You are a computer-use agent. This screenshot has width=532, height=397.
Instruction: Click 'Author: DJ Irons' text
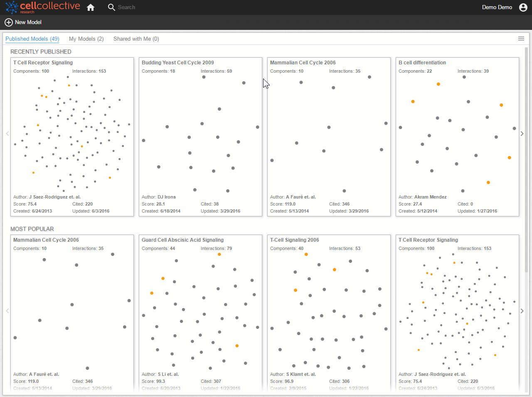point(159,197)
